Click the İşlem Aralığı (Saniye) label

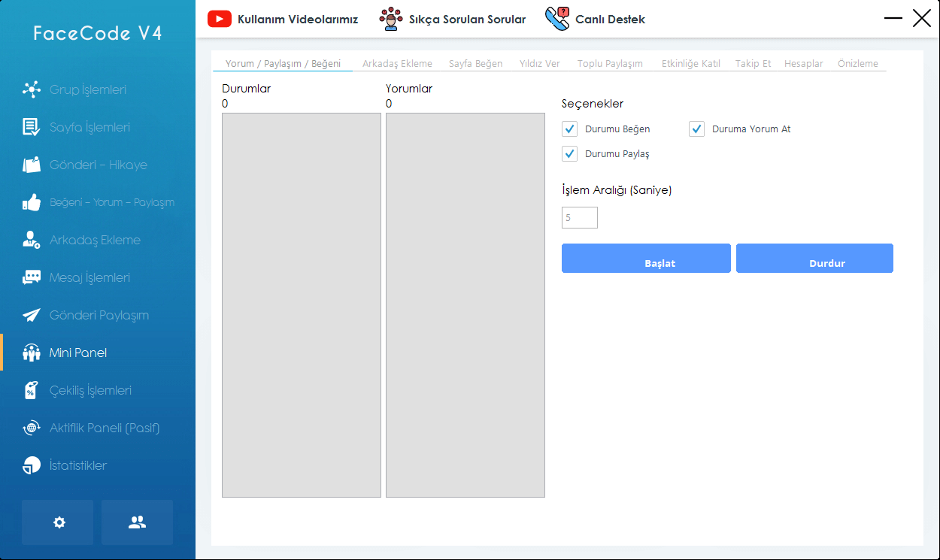pos(617,190)
